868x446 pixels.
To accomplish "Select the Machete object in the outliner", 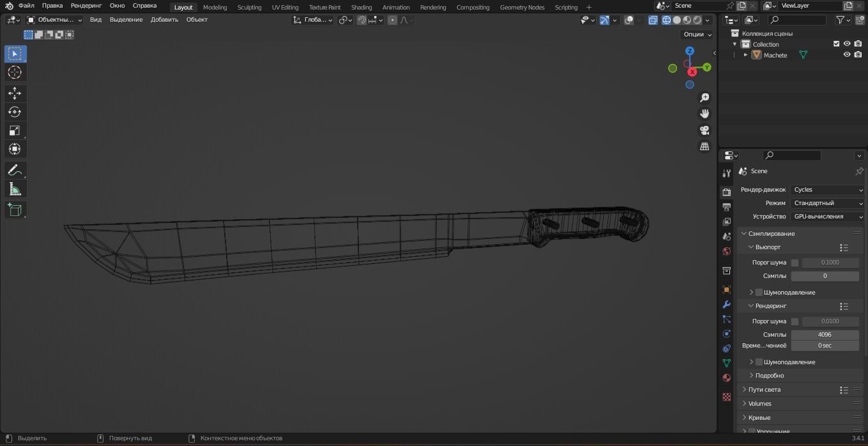I will click(775, 55).
